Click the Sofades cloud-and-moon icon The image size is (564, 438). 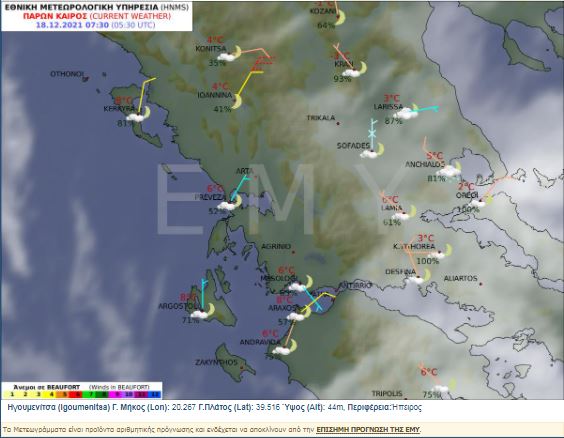(372, 151)
